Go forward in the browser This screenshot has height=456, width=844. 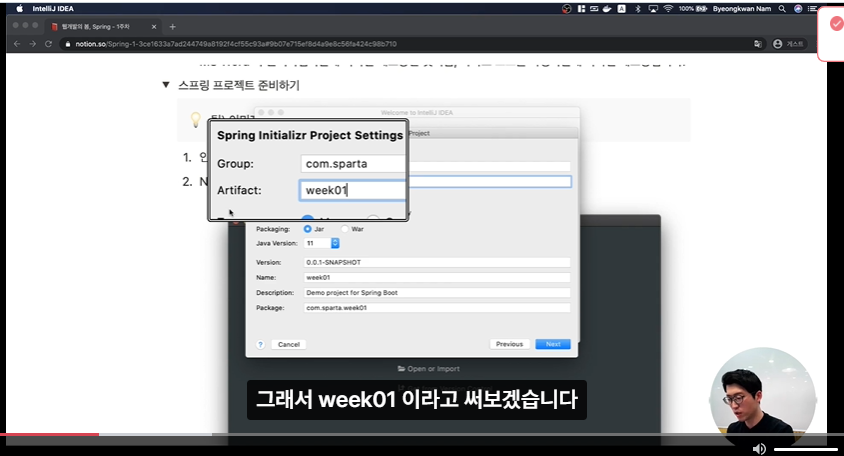pos(33,44)
